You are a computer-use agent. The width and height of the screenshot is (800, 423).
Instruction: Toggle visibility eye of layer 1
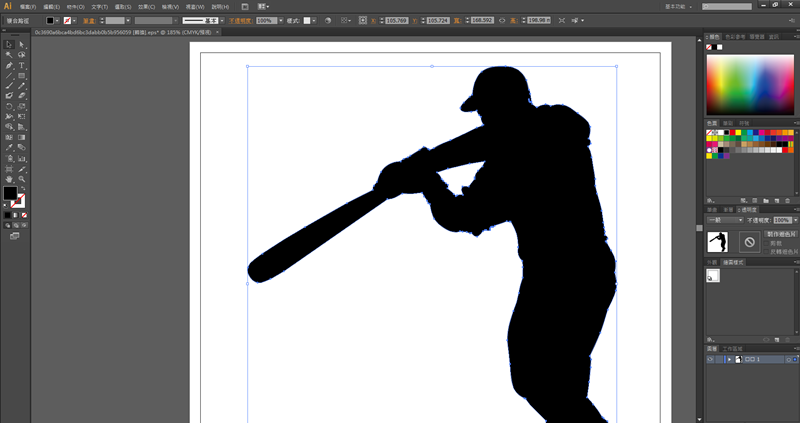[x=710, y=358]
